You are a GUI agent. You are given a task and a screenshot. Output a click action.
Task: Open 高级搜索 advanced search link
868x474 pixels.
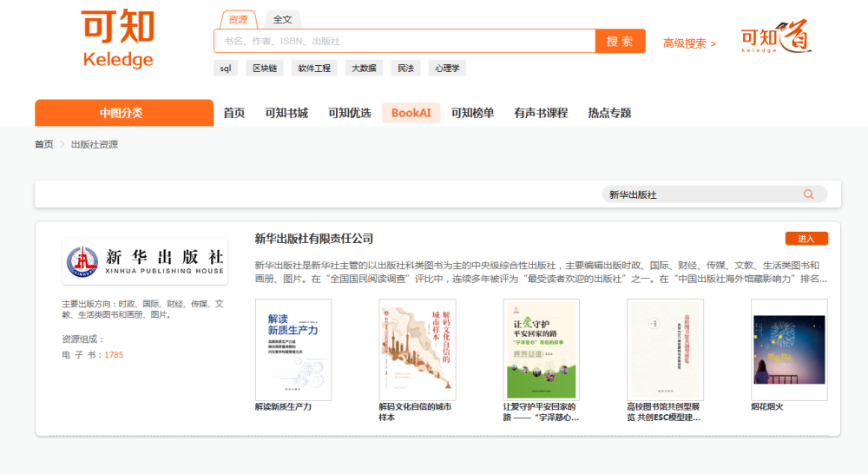coord(689,43)
